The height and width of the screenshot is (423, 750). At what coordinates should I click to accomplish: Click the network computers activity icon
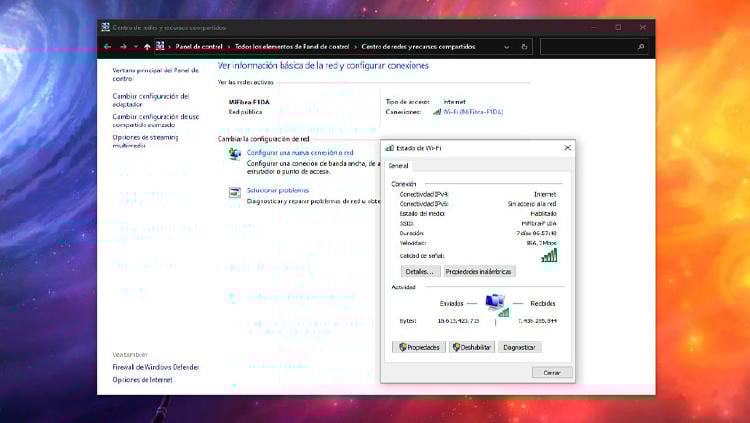(495, 302)
